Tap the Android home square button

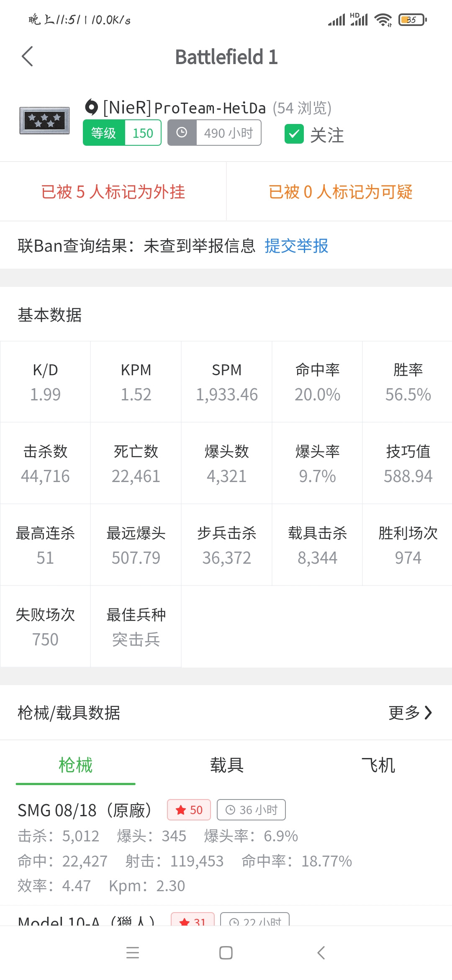(226, 953)
